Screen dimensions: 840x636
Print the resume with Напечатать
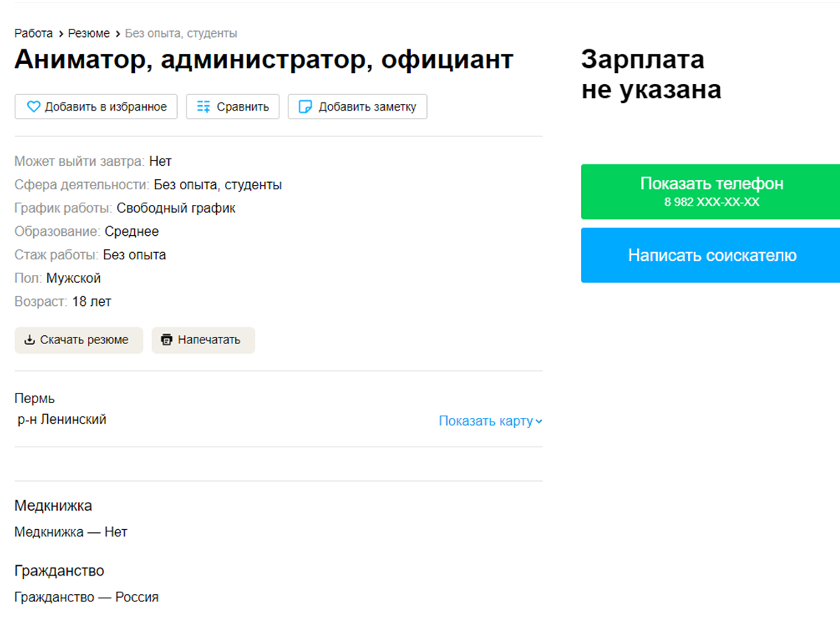pos(204,340)
